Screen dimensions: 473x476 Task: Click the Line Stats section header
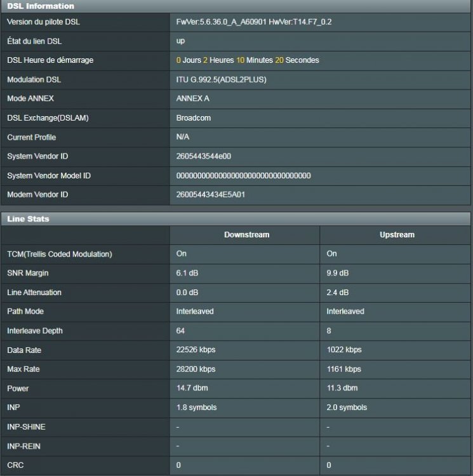click(x=28, y=219)
